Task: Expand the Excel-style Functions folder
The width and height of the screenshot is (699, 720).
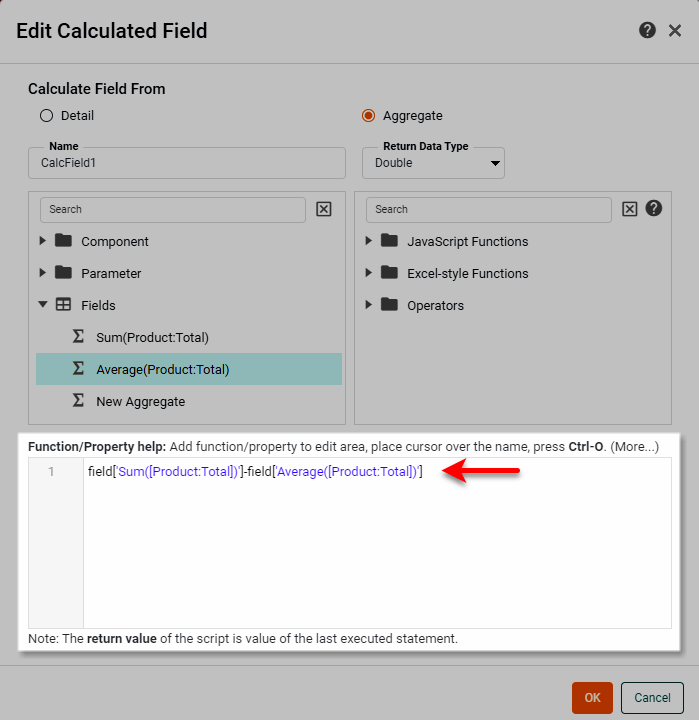Action: pos(369,273)
